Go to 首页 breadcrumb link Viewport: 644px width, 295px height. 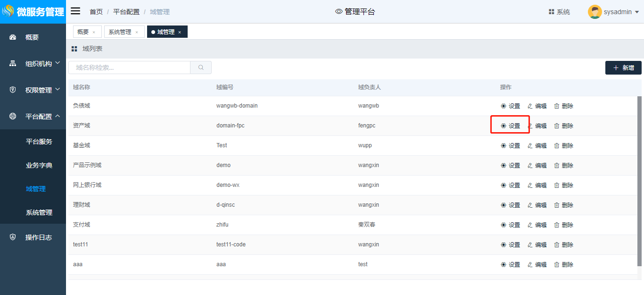coord(96,12)
